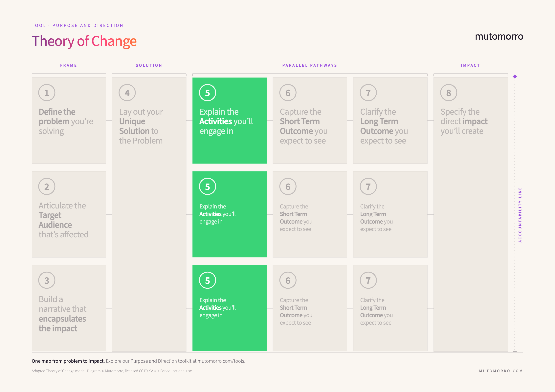555x392 pixels.
Task: Click 'Lay out your Unique Solution' text
Action: (141, 126)
